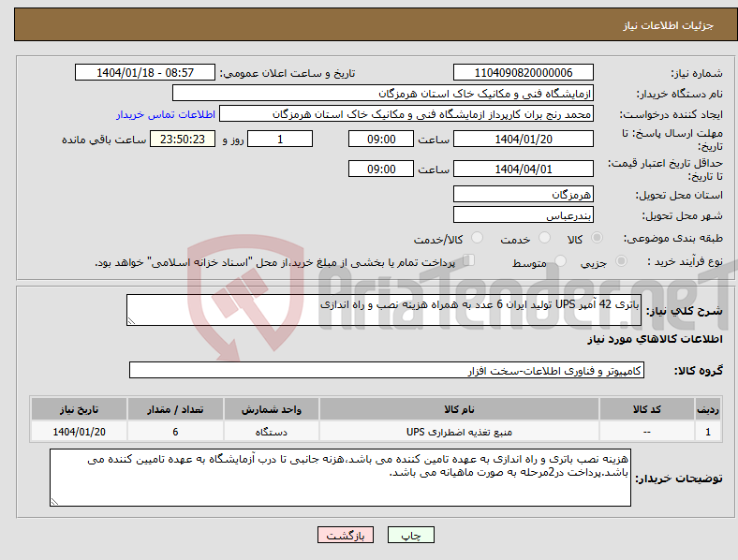Click the نام دستگاه خریدار field
The image size is (738, 560).
coord(383,93)
